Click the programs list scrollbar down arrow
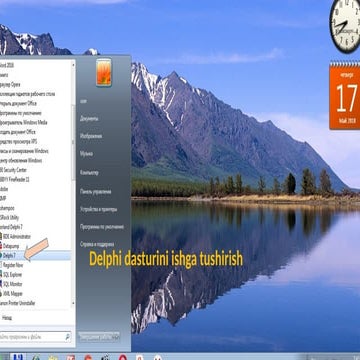 coord(73,304)
